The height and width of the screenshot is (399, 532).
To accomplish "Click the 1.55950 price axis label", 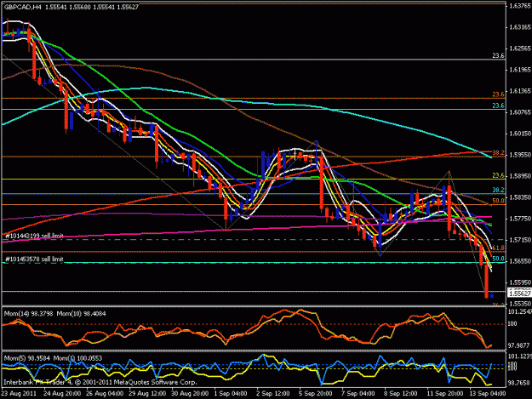I will [520, 282].
